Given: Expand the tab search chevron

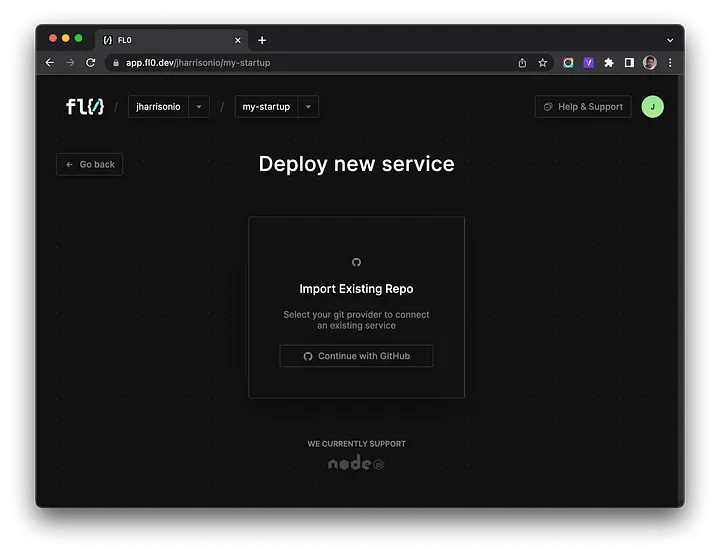Looking at the screenshot, I should point(670,40).
